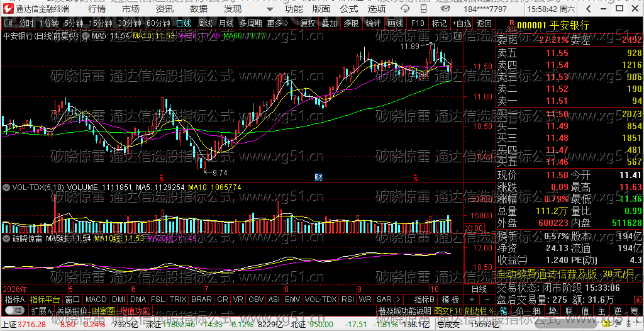Image resolution: width=644 pixels, height=331 pixels.
Task: Click the 标记 mark button
Action: (x=440, y=23)
